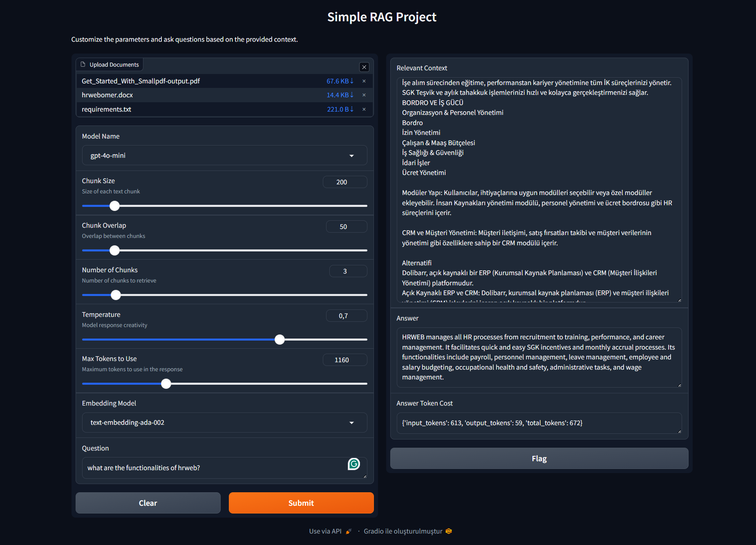Click the Relevant Context resize handle
The width and height of the screenshot is (756, 545).
[679, 301]
